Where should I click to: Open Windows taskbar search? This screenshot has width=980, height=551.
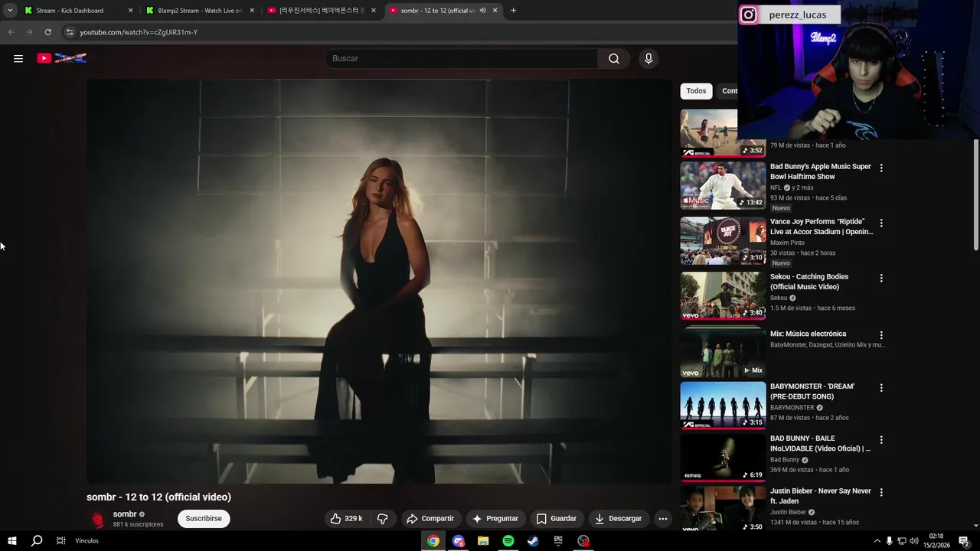pyautogui.click(x=37, y=540)
